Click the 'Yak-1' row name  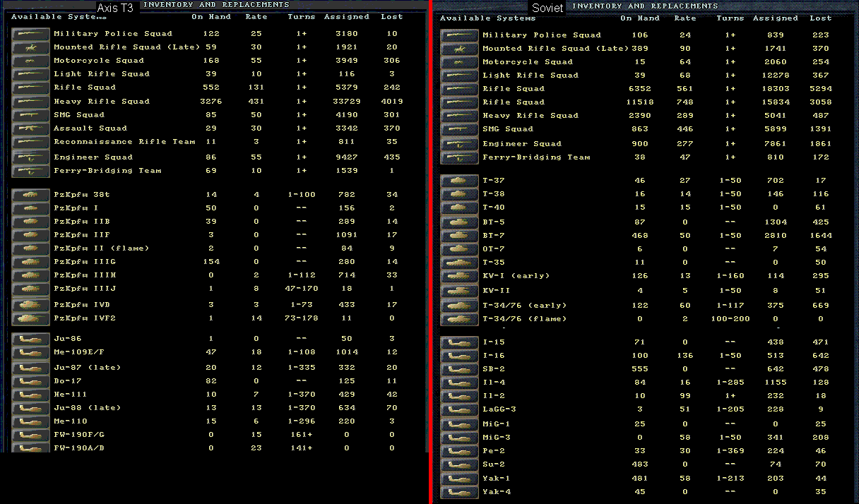coord(497,479)
